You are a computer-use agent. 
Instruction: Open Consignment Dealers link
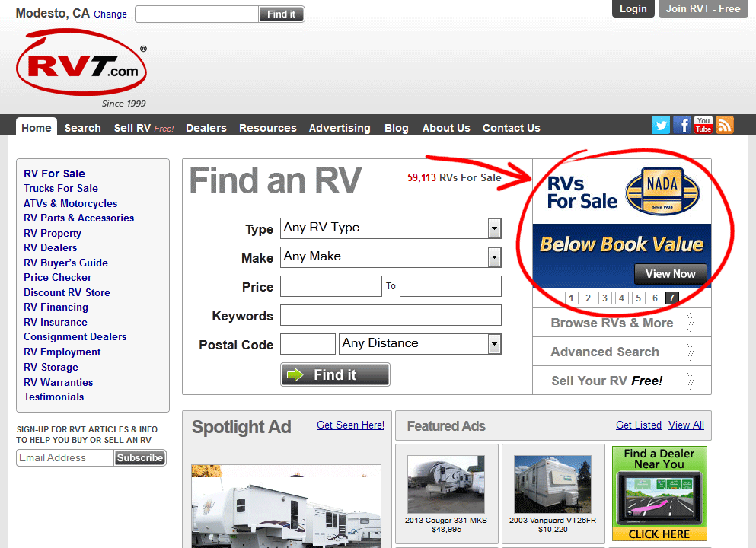click(x=75, y=337)
